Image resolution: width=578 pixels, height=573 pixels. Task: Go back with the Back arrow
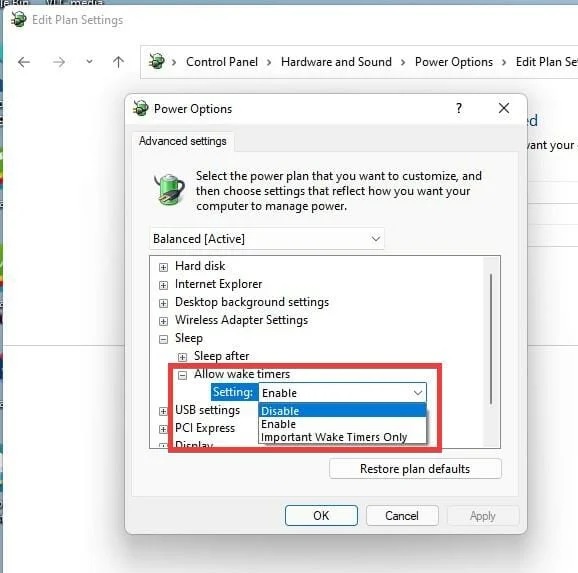click(x=24, y=62)
